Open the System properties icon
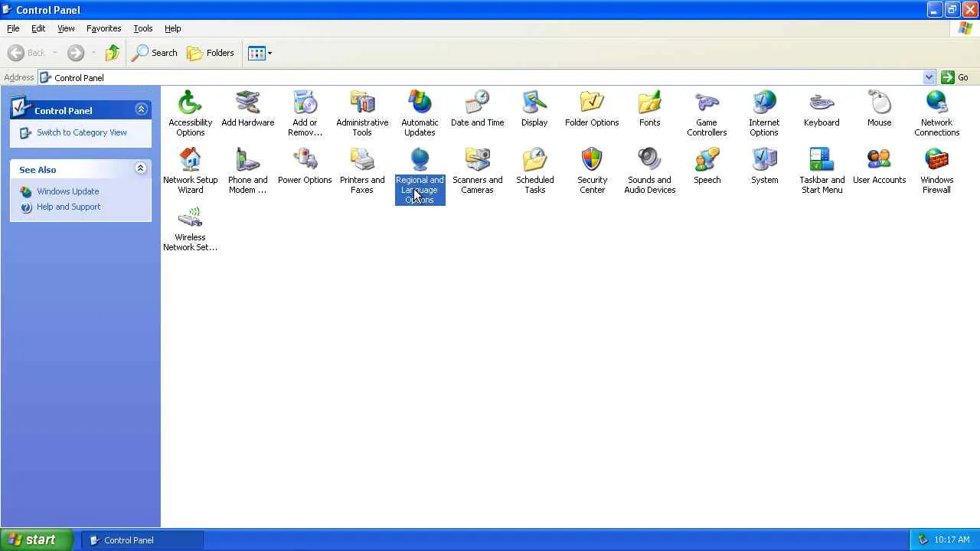Image resolution: width=980 pixels, height=551 pixels. [x=764, y=166]
